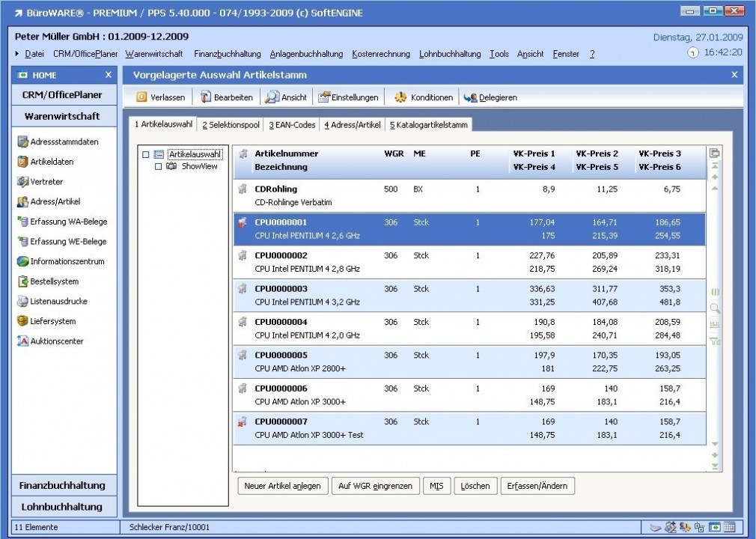
Task: Click the article icon of row CPU0000007
Action: (243, 422)
